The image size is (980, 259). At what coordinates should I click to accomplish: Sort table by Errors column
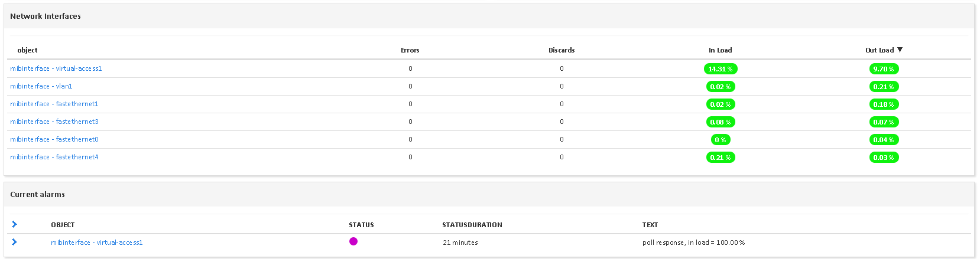[x=410, y=50]
